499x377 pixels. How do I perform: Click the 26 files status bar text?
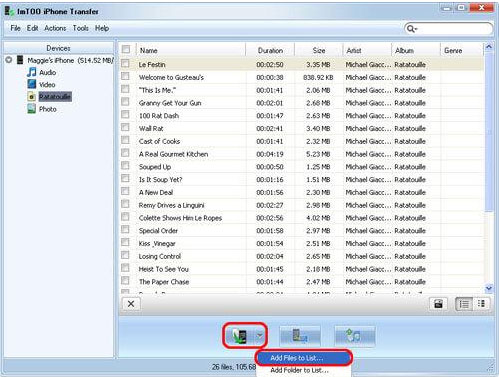[234, 367]
